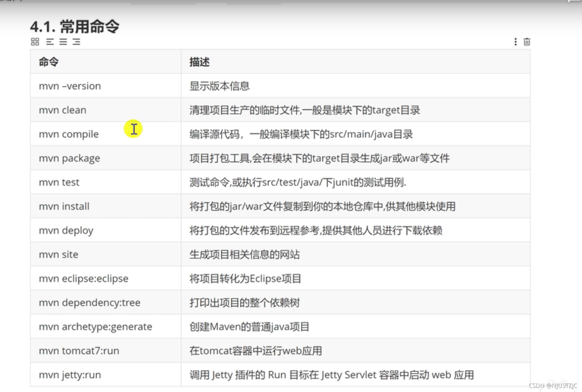
Task: Click the description about 远程参考 deployment
Action: (x=355, y=230)
